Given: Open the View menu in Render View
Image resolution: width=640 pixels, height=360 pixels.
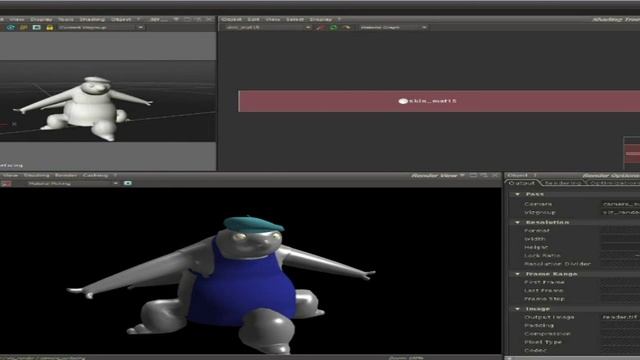Looking at the screenshot, I should click(x=10, y=175).
